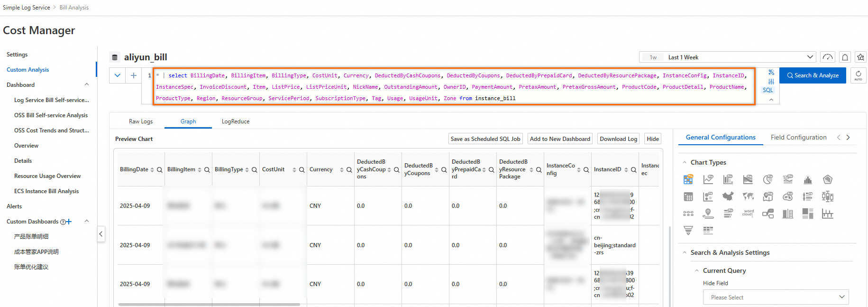This screenshot has width=868, height=307.
Task: Collapse Search & Analysis Settings section
Action: point(685,252)
